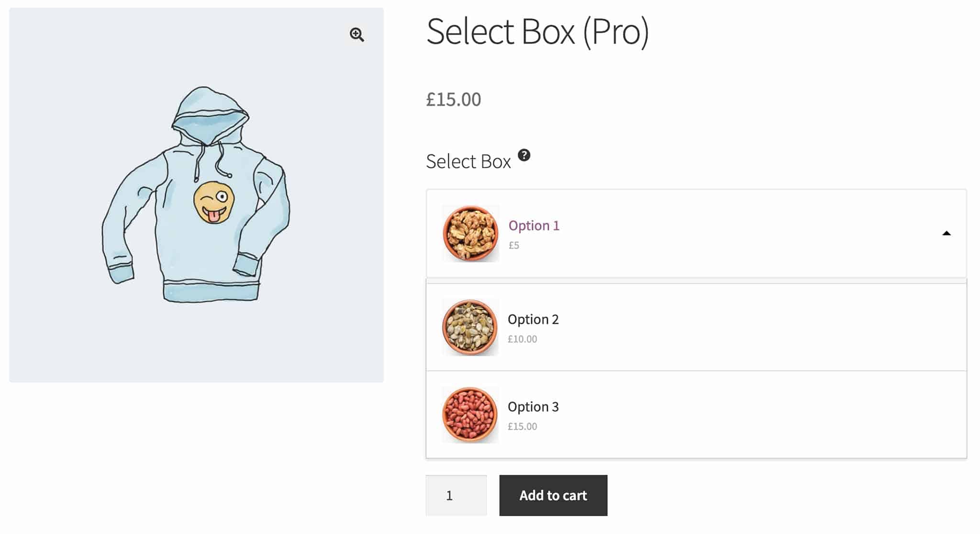Click the image zoom magnifier icon
Viewport: 980px width, 534px height.
pyautogui.click(x=356, y=34)
